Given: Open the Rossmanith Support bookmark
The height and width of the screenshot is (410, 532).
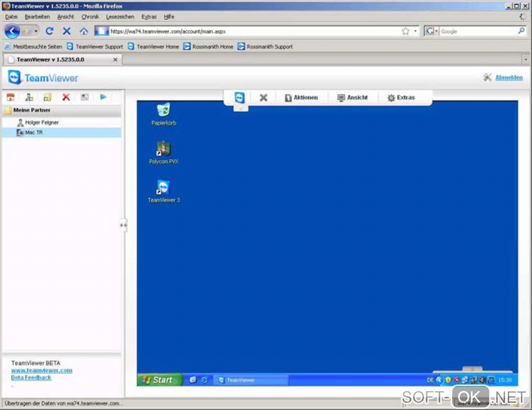Looking at the screenshot, I should [265, 46].
